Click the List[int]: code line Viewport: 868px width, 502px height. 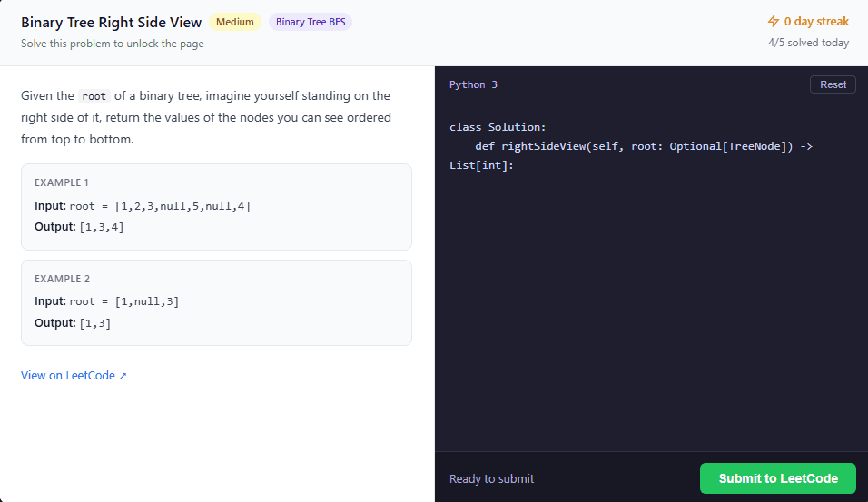(481, 165)
